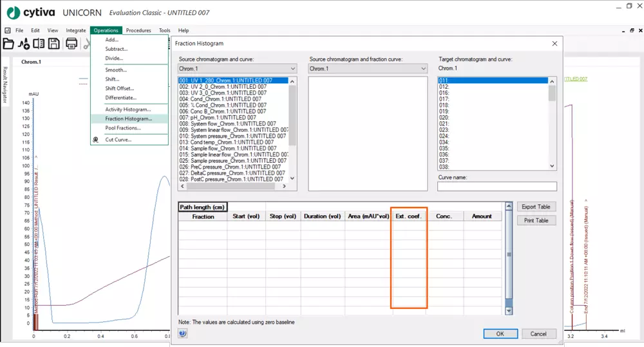Click into the Curve name text field

pos(497,187)
